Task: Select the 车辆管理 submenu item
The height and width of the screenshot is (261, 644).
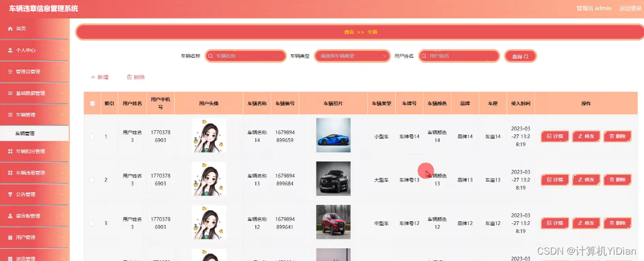Action: pos(34,133)
